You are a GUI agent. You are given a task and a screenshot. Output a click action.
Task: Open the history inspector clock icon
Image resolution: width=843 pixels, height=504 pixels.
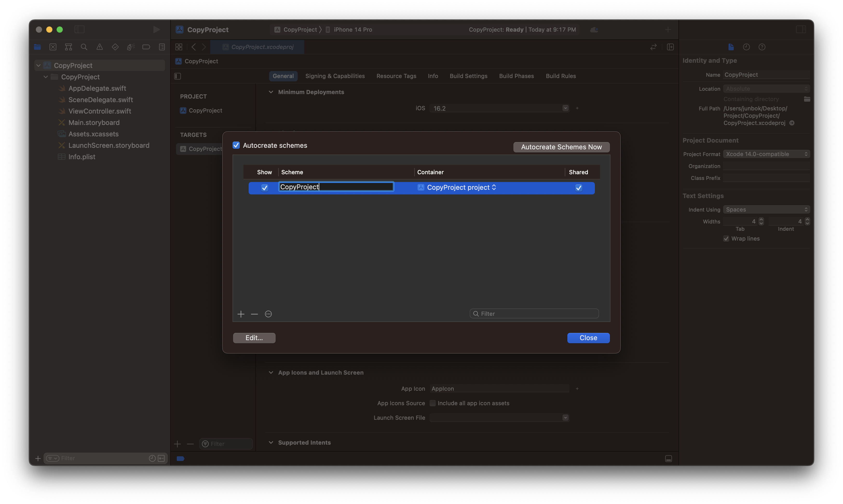(746, 47)
